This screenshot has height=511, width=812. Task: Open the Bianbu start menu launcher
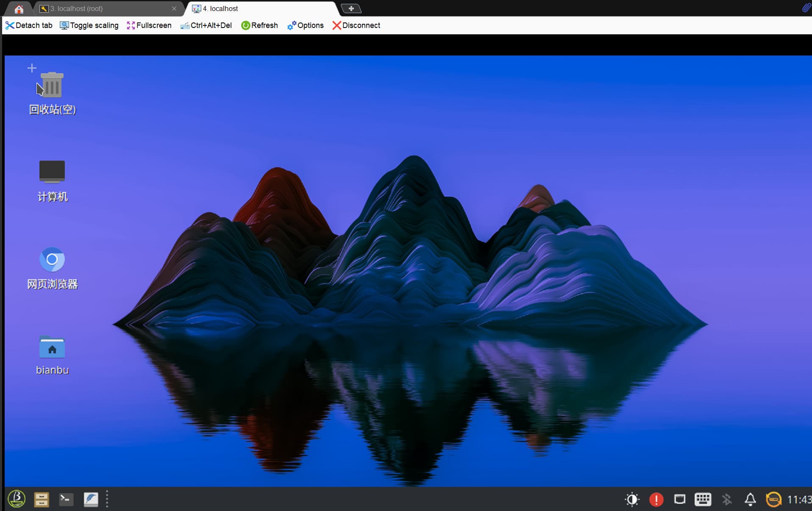point(17,499)
